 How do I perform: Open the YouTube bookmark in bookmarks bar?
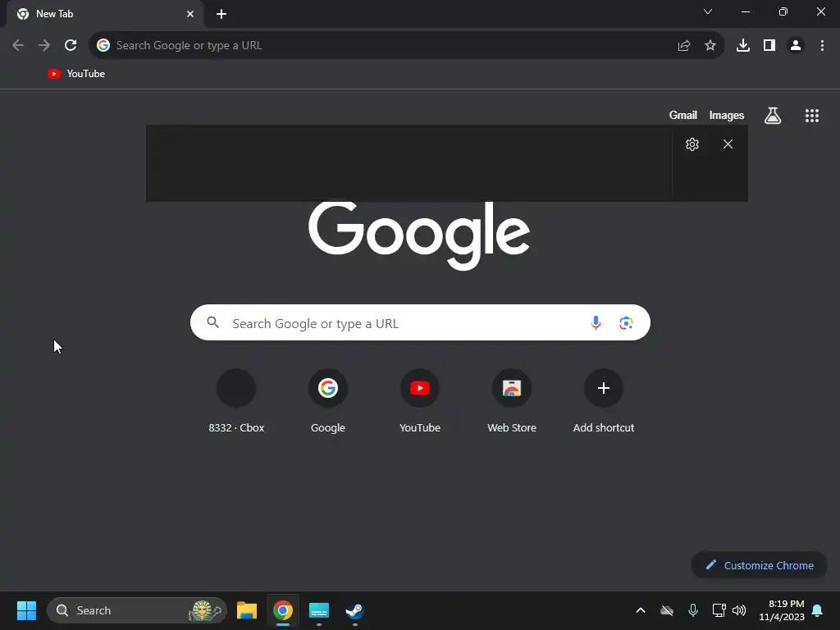click(76, 74)
